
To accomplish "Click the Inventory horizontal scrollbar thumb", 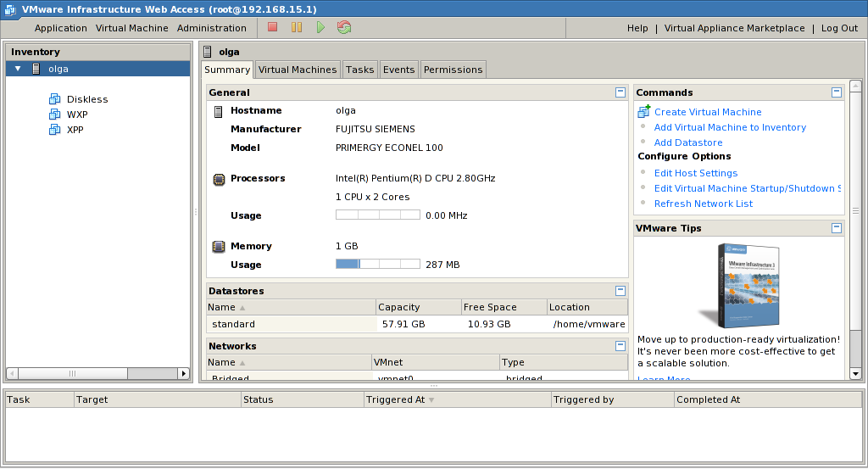I will (73, 373).
